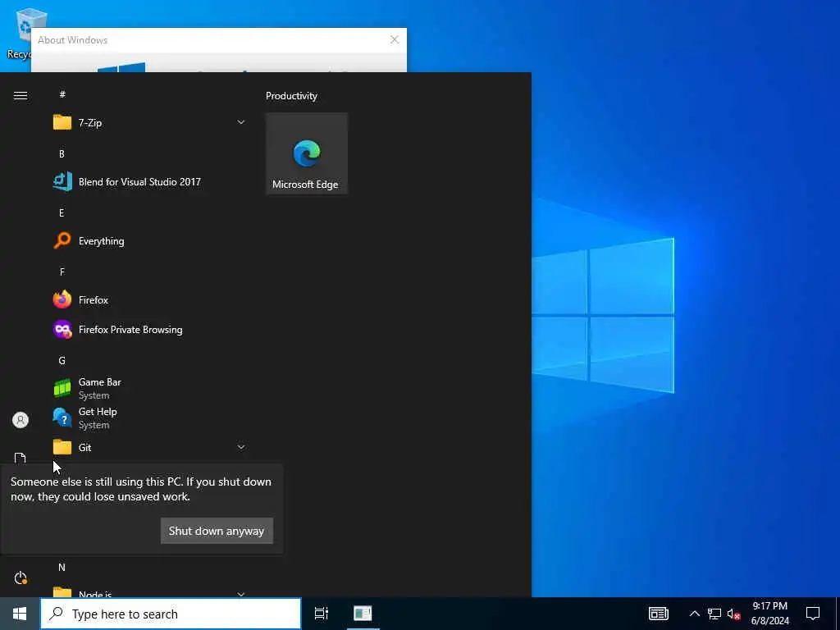Viewport: 840px width, 630px height.
Task: Click the Power button icon
Action: click(21, 578)
